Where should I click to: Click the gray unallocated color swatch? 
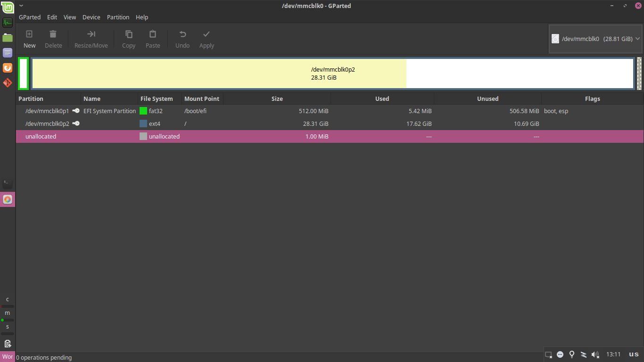pyautogui.click(x=143, y=137)
